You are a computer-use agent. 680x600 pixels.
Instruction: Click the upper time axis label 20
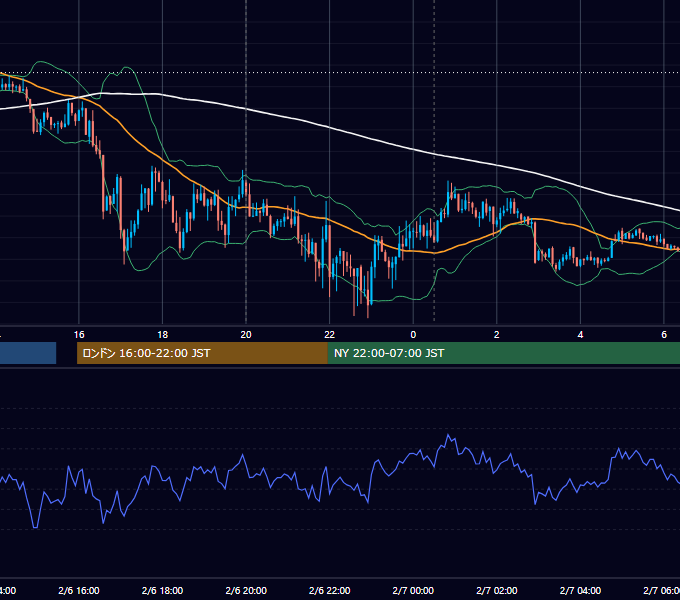coord(246,335)
